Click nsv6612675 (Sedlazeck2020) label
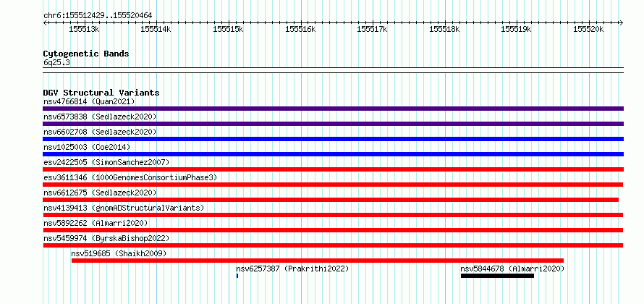The image size is (644, 304). (x=100, y=193)
